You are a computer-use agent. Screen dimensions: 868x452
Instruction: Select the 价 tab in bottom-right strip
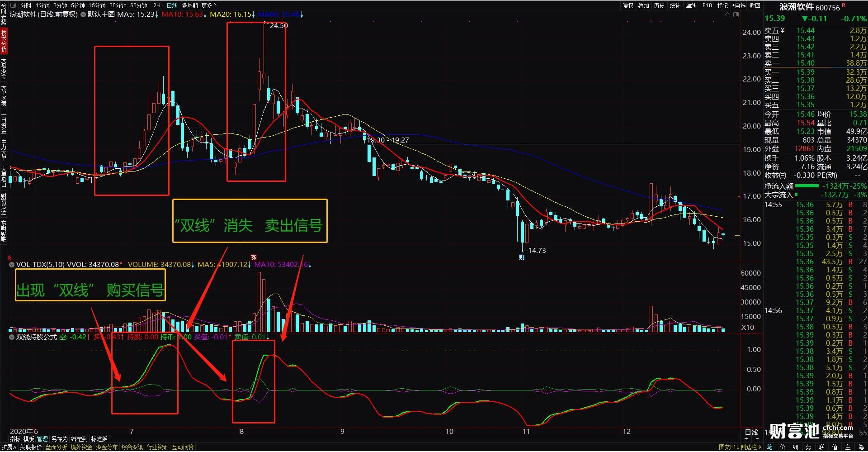tap(783, 447)
